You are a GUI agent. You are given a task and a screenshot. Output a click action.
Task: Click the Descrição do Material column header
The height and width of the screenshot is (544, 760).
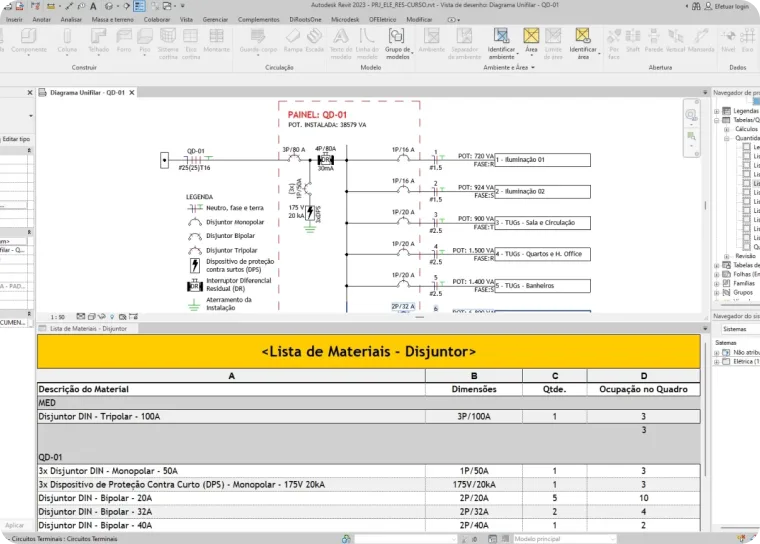coord(231,389)
